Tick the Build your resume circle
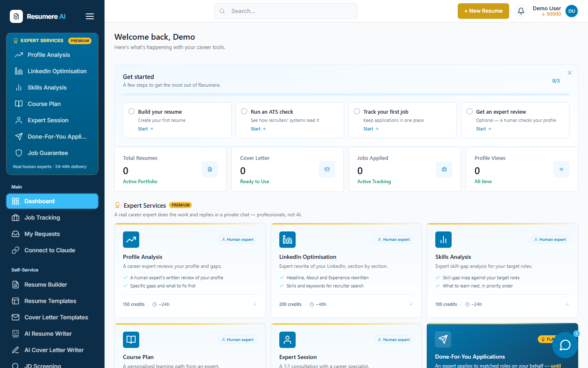This screenshot has height=368, width=588. [x=131, y=111]
